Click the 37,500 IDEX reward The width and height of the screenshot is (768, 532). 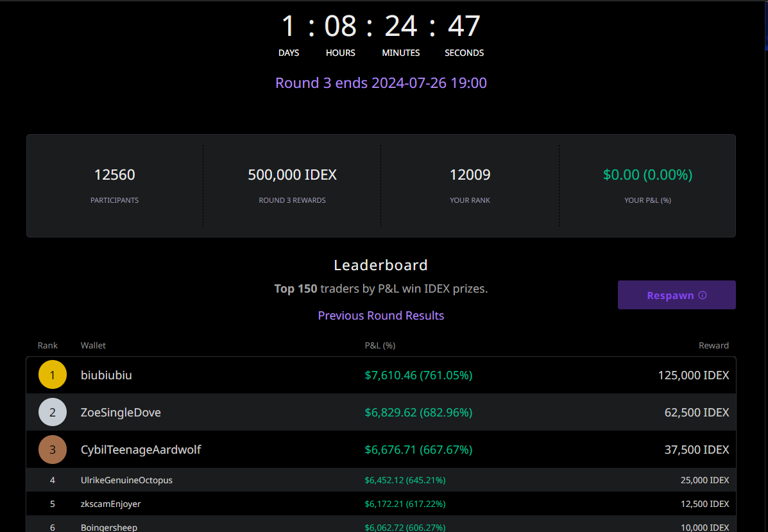point(697,450)
